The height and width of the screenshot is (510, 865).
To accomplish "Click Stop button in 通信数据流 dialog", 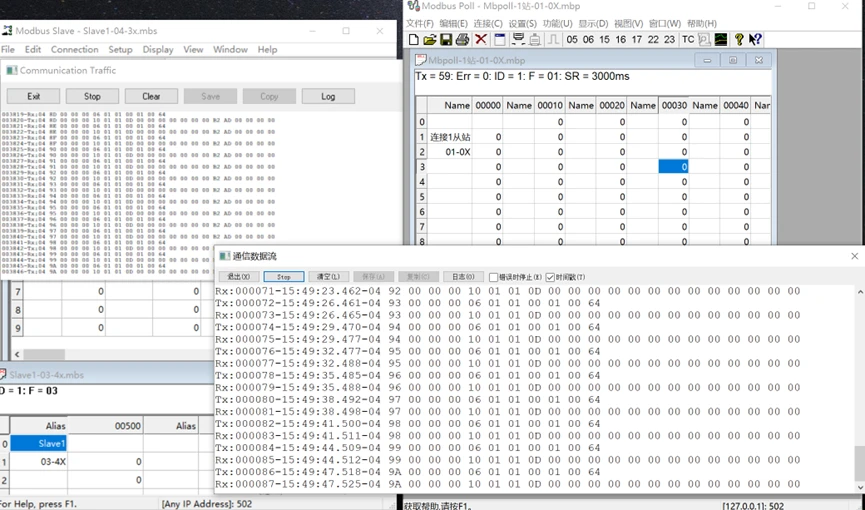I will (284, 277).
